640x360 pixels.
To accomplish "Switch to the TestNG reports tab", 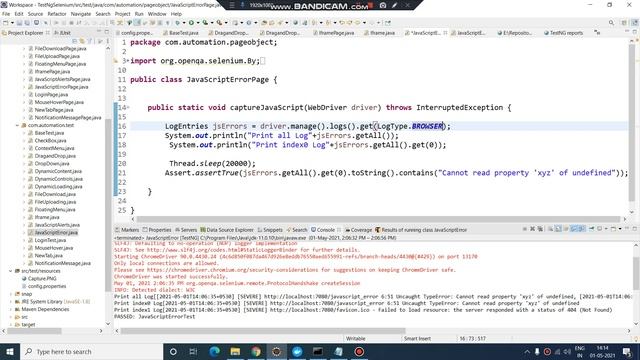I will [563, 33].
